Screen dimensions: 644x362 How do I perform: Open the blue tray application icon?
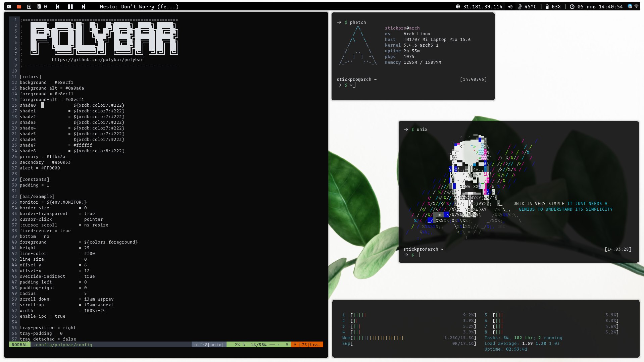click(630, 6)
